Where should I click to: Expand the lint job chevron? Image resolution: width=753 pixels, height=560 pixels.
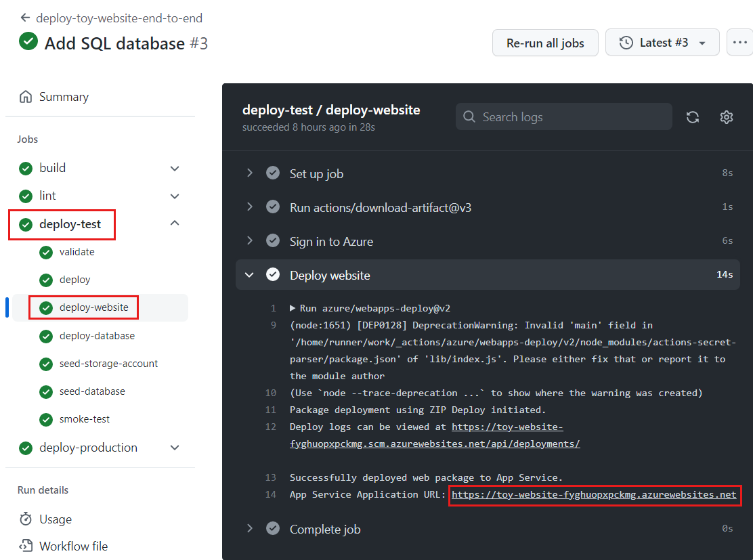coord(175,196)
